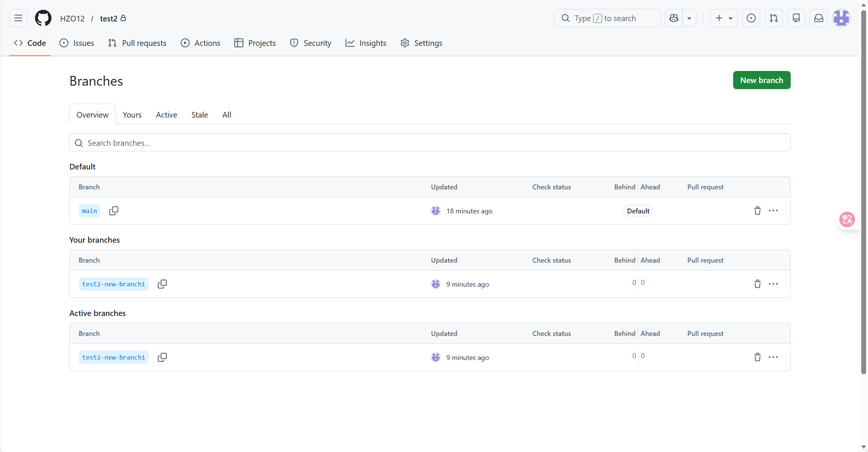This screenshot has height=452, width=868.
Task: Open the repositories icon in header
Action: (796, 18)
